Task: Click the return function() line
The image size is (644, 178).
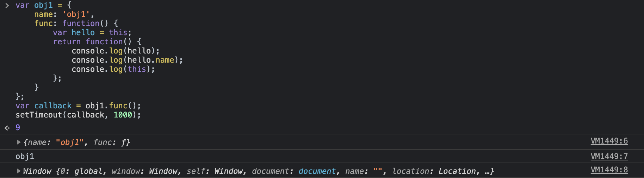Action: [x=97, y=42]
